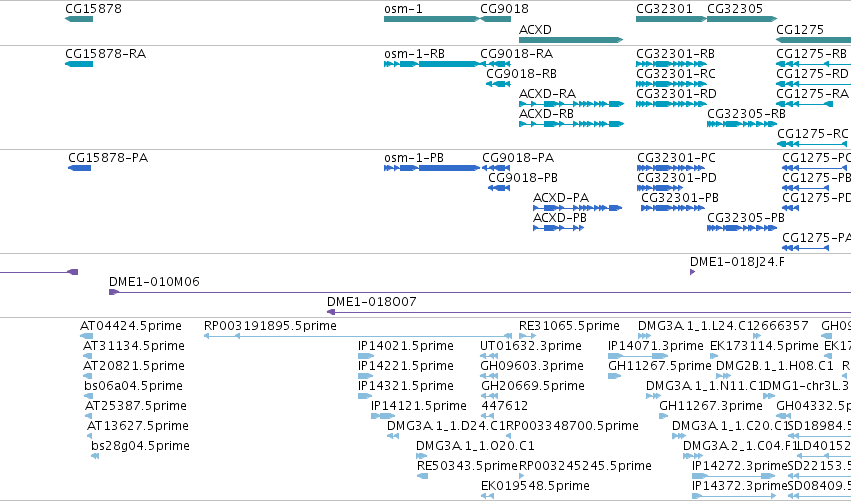The width and height of the screenshot is (851, 501).
Task: Open protein feature CG9018-PB
Action: tap(523, 178)
